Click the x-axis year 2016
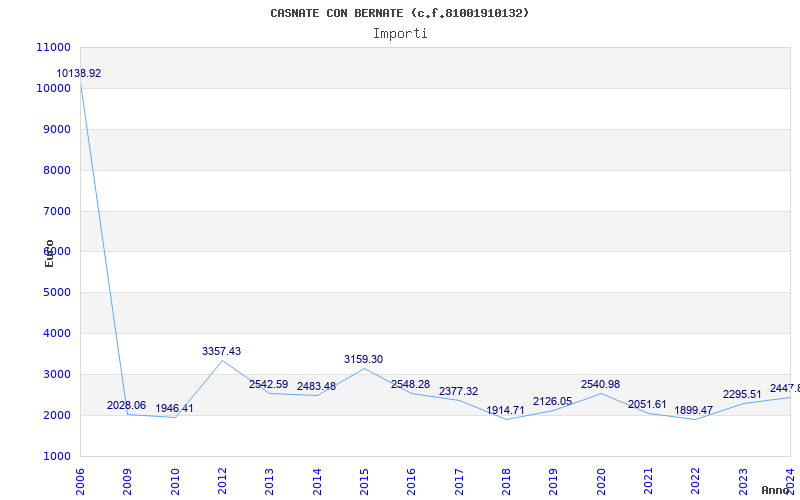The image size is (800, 500). coord(412,482)
